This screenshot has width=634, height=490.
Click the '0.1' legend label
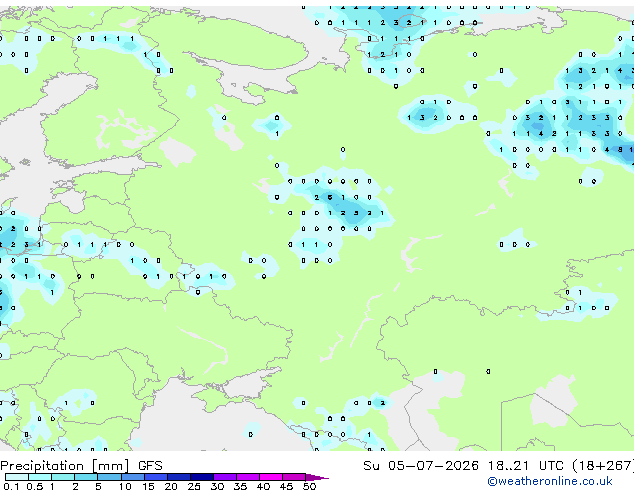(x=11, y=486)
